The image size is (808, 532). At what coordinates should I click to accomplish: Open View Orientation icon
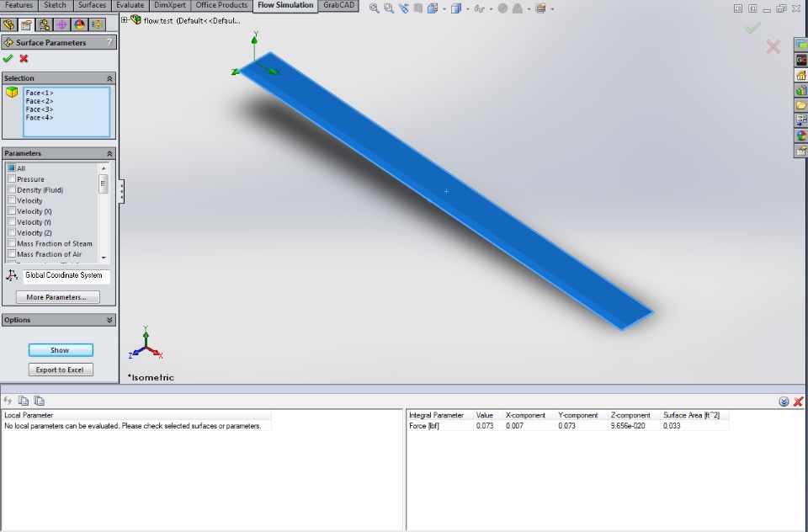click(433, 8)
